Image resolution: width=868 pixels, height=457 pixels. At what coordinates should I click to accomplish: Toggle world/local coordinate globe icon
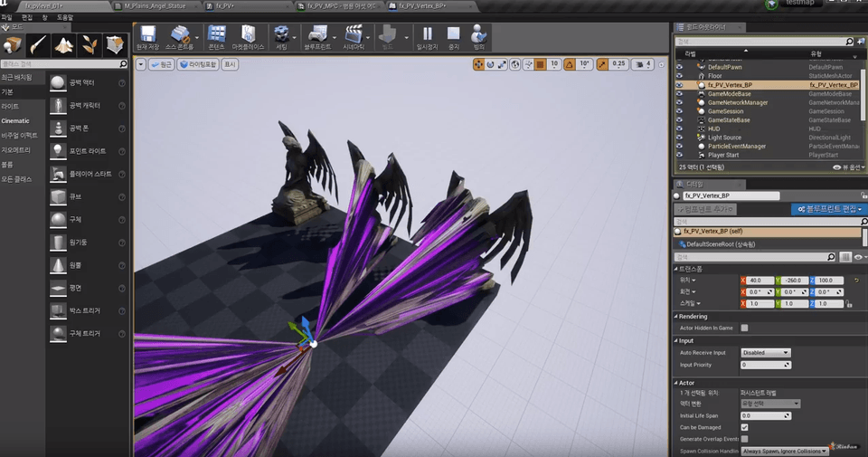(515, 65)
